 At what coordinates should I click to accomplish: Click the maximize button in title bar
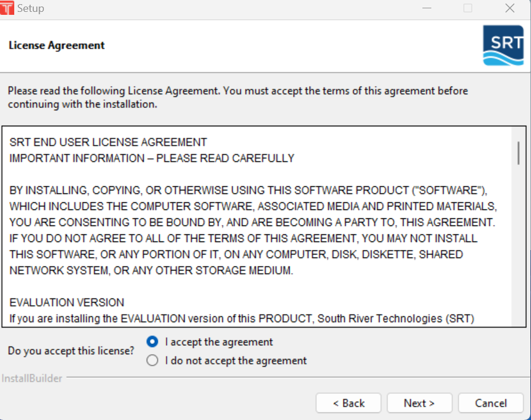[x=468, y=8]
